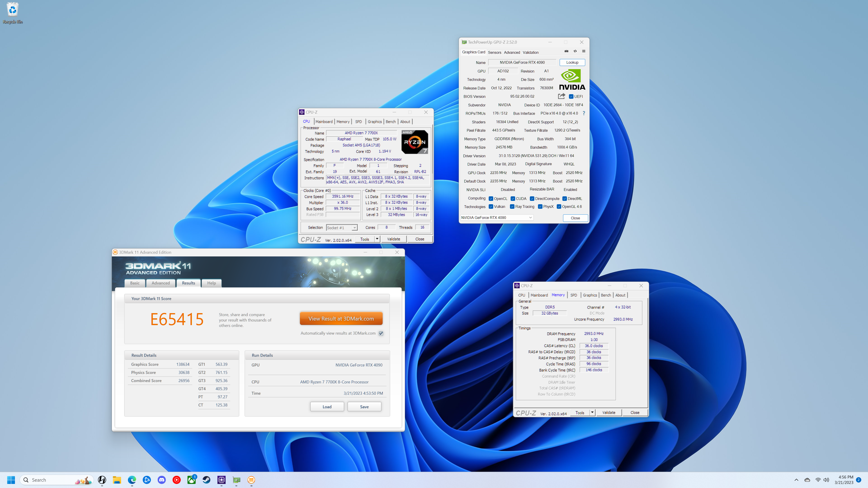Expand the hidden system tray icons chevron
The height and width of the screenshot is (488, 868).
tap(796, 480)
